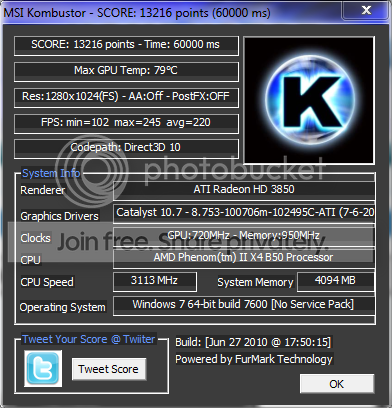Select the 4094 MB system memory field
392x408 pixels.
[x=336, y=282]
